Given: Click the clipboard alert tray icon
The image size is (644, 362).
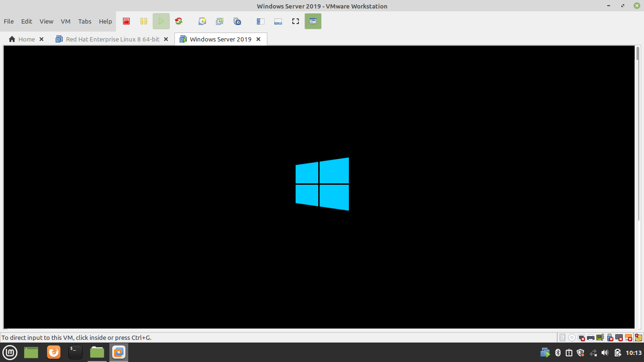Looking at the screenshot, I should tap(569, 353).
